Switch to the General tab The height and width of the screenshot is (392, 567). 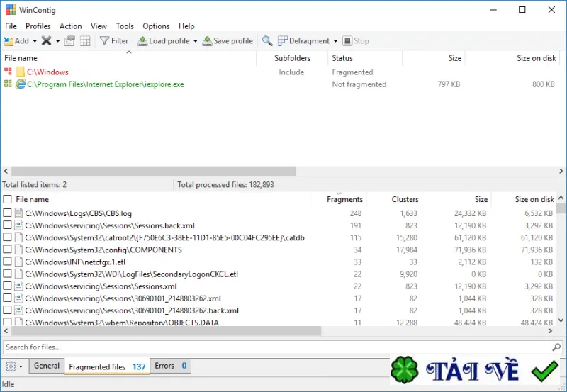click(47, 366)
